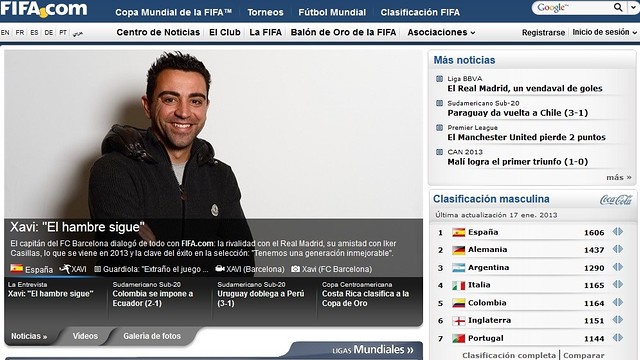
Task: Switch language to EN
Action: pos(5,32)
